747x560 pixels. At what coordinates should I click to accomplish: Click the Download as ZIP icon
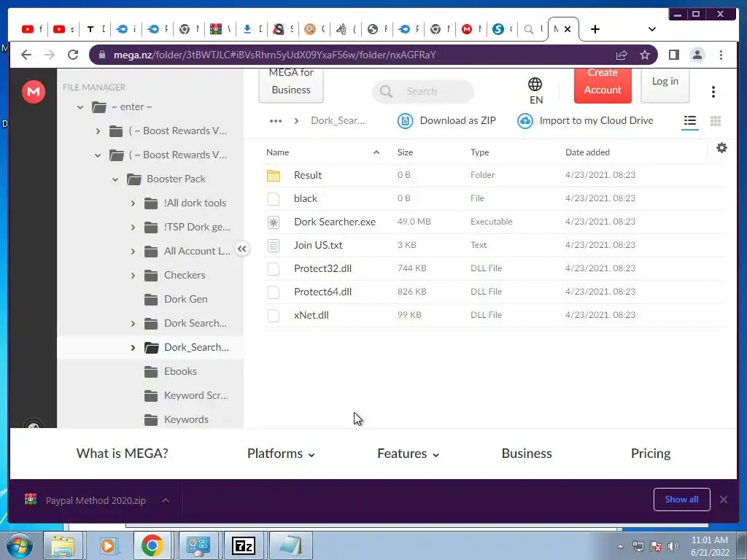pos(405,121)
